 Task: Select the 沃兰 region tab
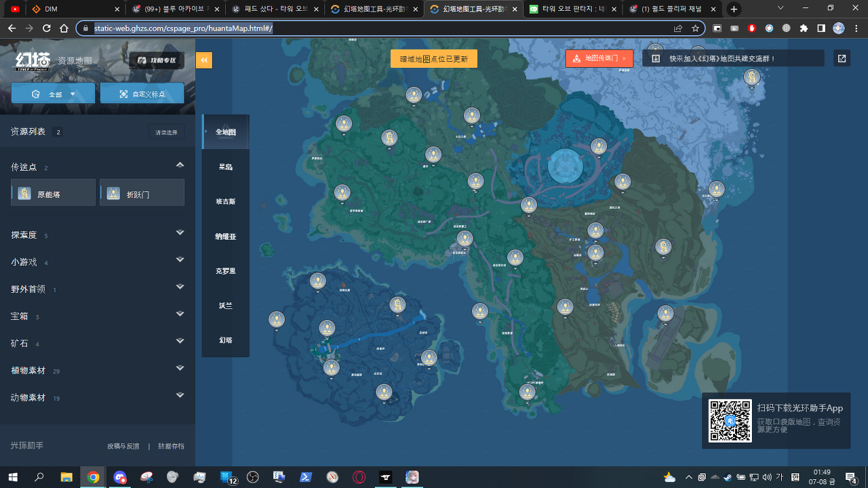[226, 305]
